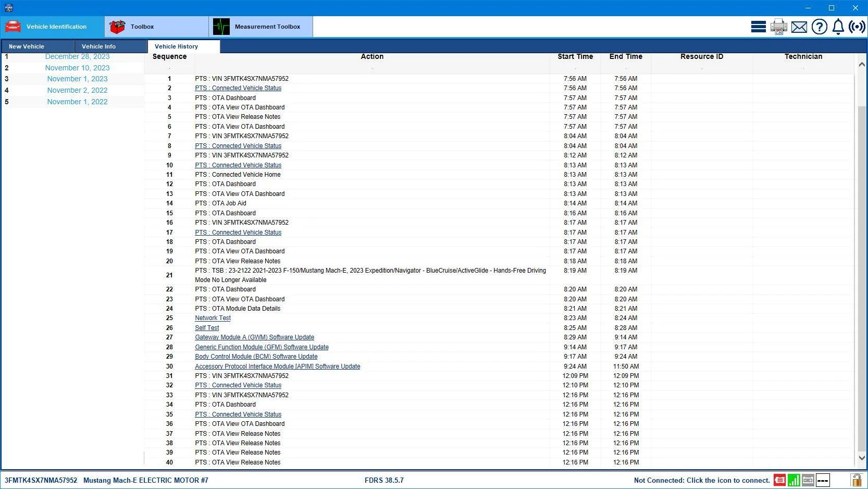Click the scrollbar up arrow
868x489 pixels.
(862, 64)
